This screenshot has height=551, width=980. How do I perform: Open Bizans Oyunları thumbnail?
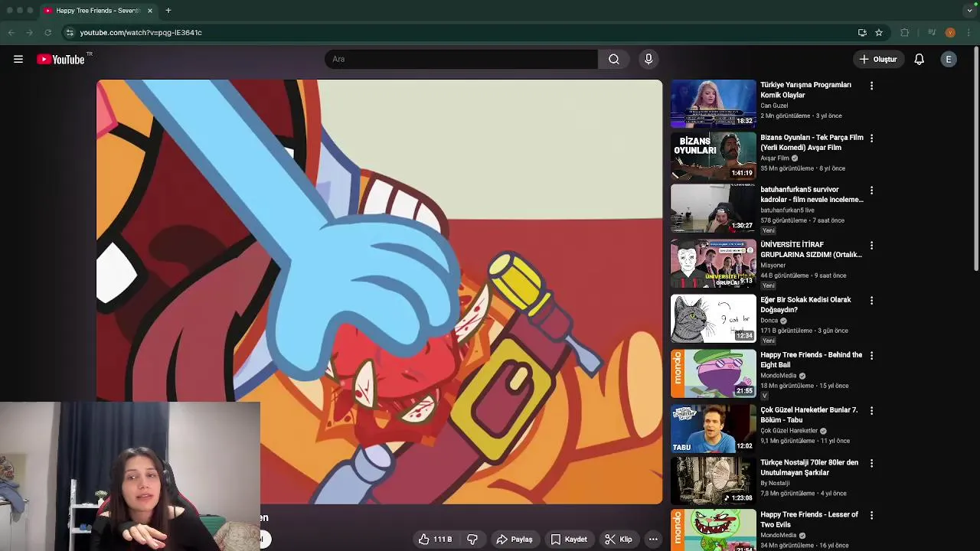click(714, 156)
